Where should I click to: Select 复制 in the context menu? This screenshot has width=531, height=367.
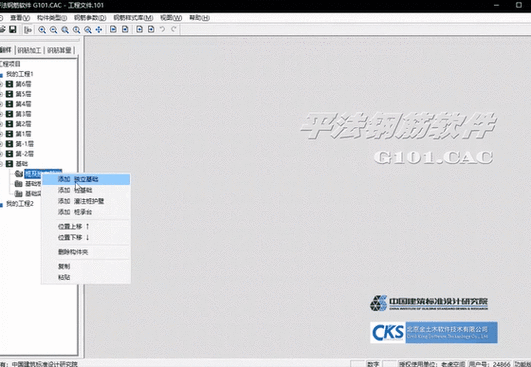coord(86,266)
